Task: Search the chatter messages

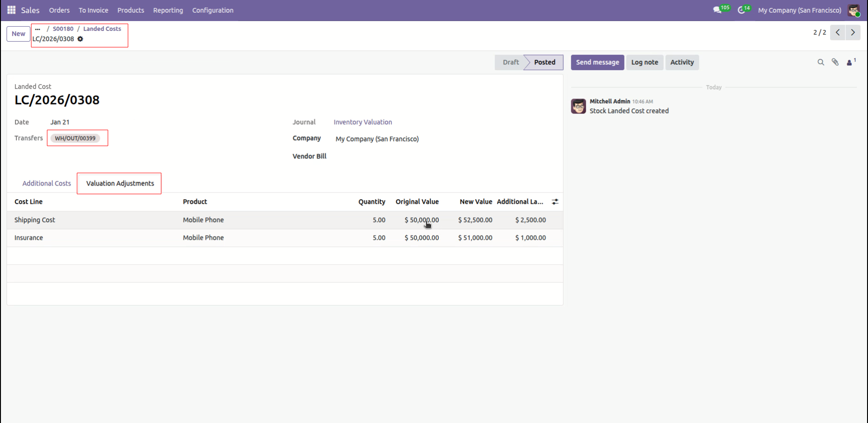Action: point(820,62)
